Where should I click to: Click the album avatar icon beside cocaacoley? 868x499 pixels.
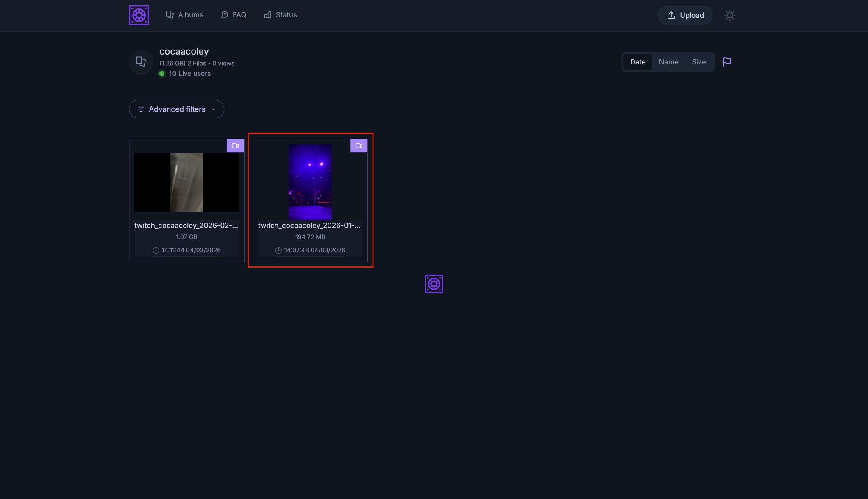[140, 62]
